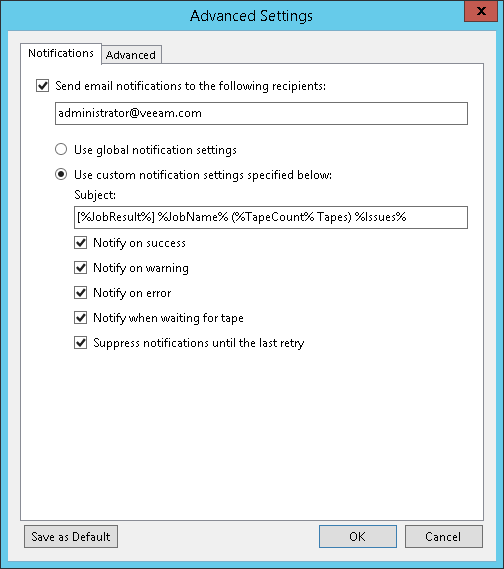Toggle Notify on warning checkbox
The width and height of the screenshot is (504, 569).
81,268
